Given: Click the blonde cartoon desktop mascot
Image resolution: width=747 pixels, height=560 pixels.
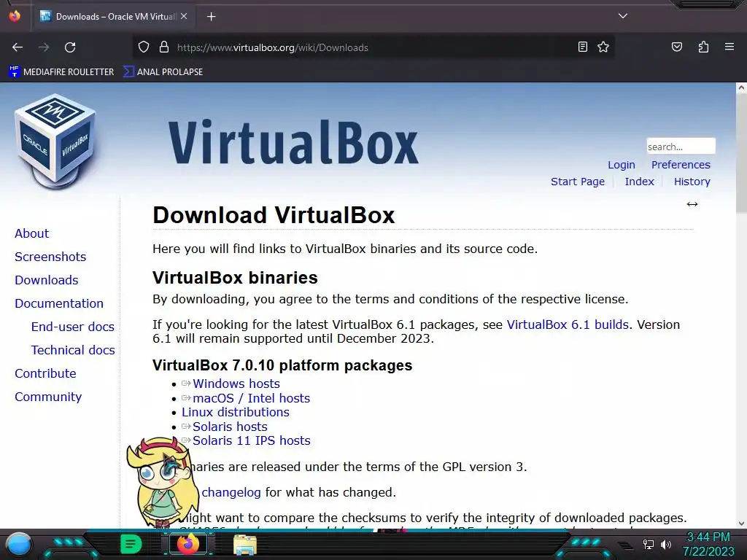Looking at the screenshot, I should pos(163,482).
